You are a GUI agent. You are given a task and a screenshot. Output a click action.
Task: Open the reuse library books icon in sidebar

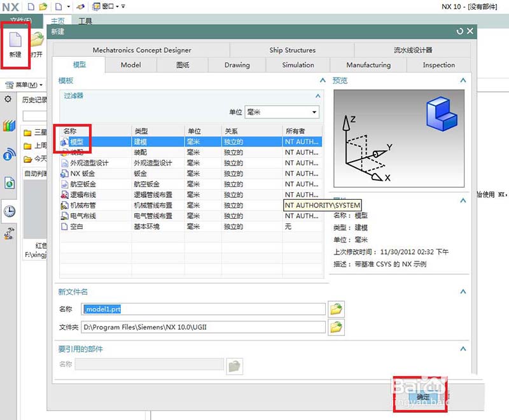tap(9, 125)
